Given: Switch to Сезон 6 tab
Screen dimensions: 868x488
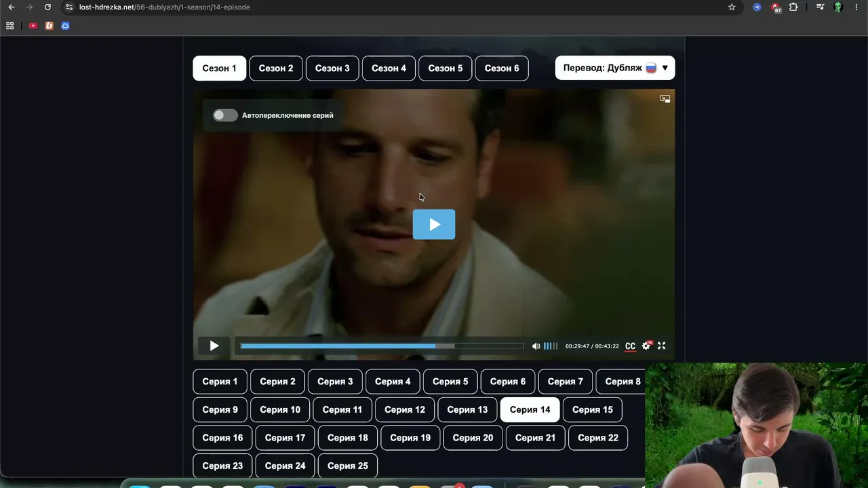Looking at the screenshot, I should [502, 68].
